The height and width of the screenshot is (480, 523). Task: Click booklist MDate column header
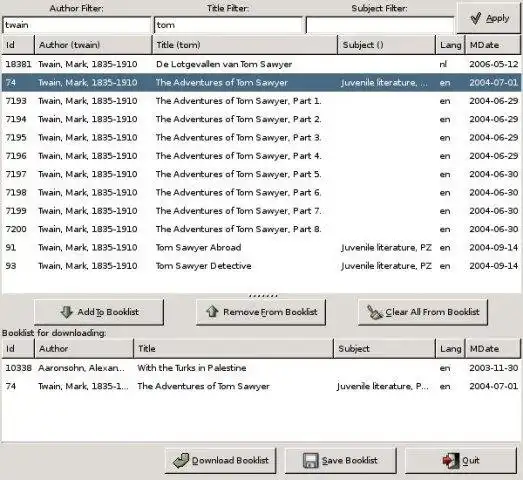click(493, 349)
